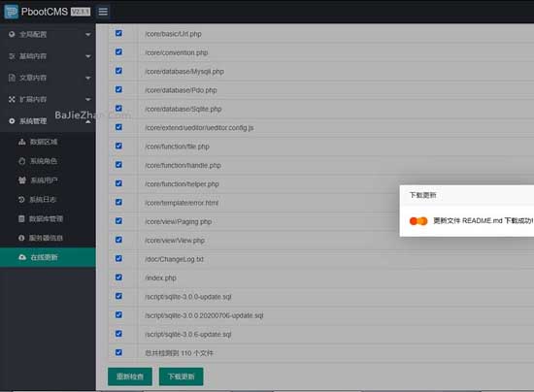Viewport: 534px width, 392px height.
Task: Expand the 全局配置 menu arrow
Action: pyautogui.click(x=88, y=34)
